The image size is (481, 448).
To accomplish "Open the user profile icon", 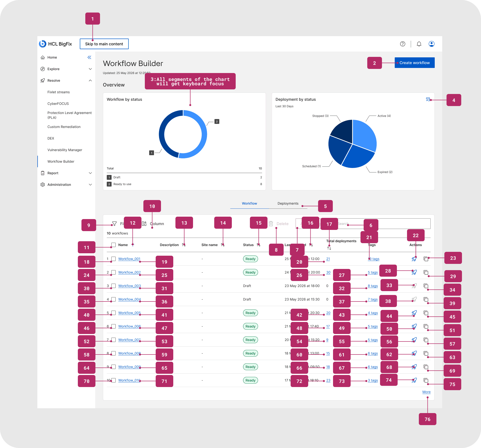I will pos(431,44).
